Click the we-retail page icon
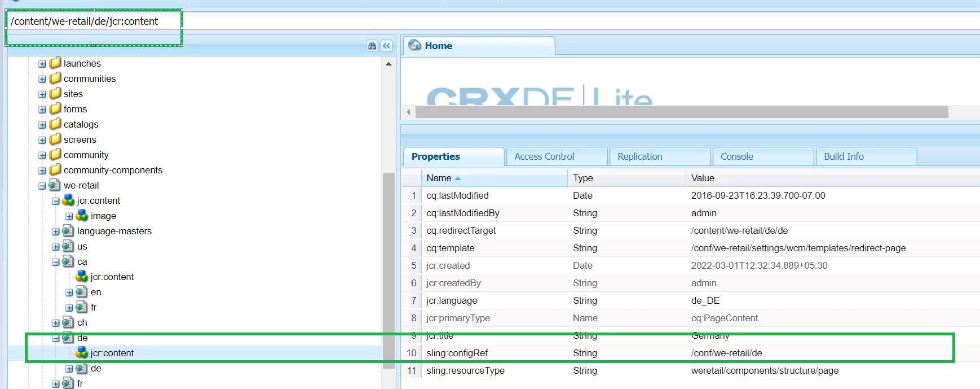Viewport: 980px width, 389px height. point(55,185)
